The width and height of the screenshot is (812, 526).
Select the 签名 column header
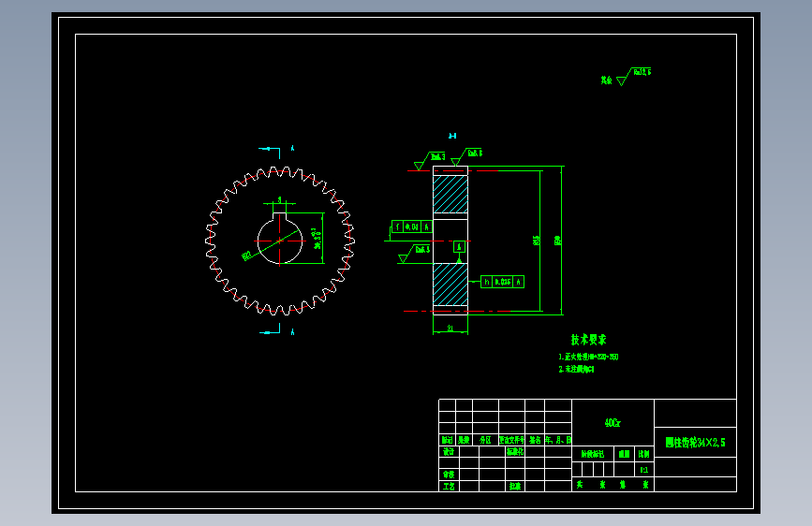(x=535, y=440)
